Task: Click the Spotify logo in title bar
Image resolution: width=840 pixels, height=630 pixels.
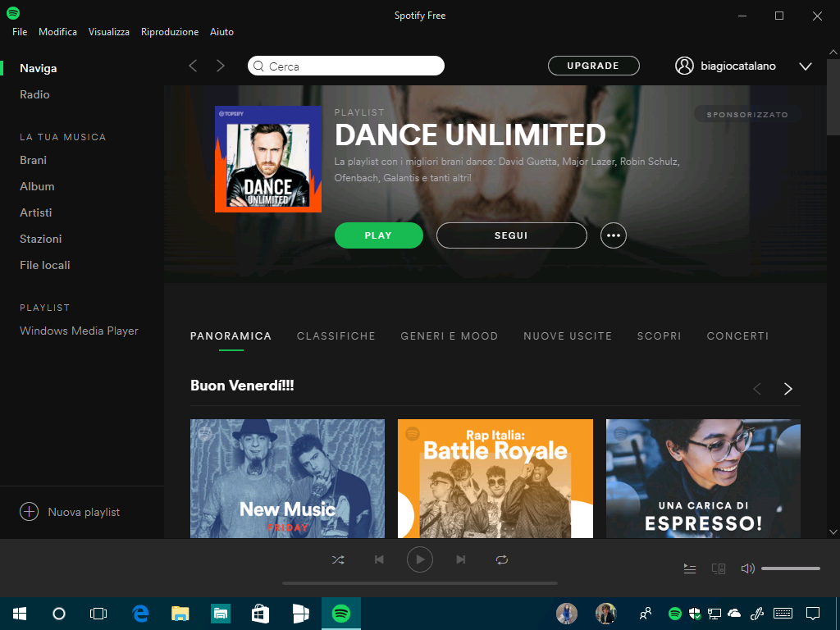Action: click(x=13, y=13)
